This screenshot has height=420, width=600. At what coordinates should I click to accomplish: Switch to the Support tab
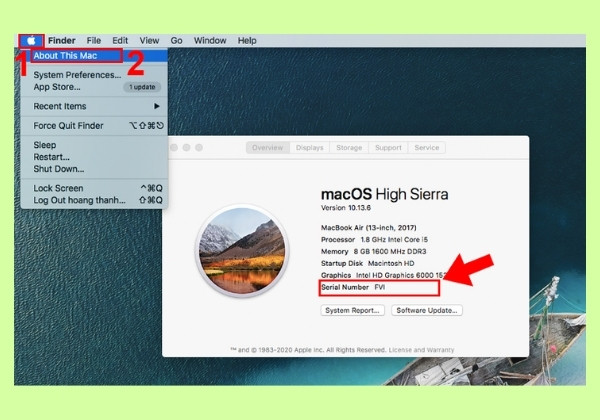point(388,148)
